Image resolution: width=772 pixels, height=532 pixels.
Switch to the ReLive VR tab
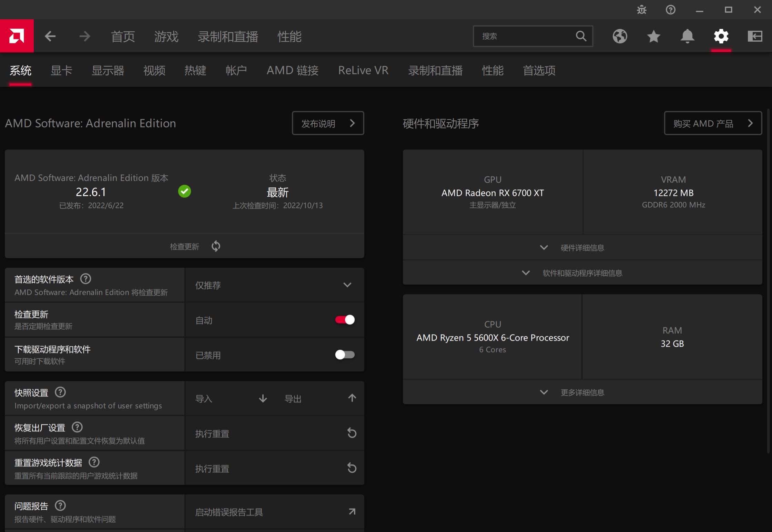coord(363,70)
